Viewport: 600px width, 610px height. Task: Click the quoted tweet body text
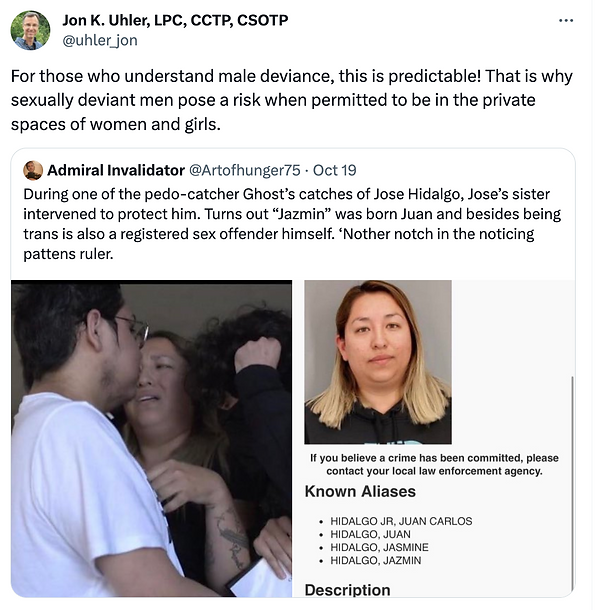click(292, 224)
